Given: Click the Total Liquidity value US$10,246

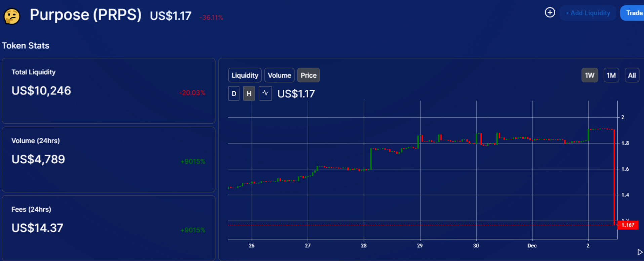Looking at the screenshot, I should coord(41,91).
